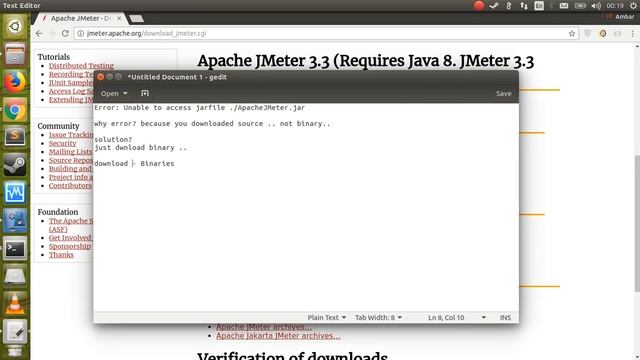Image resolution: width=640 pixels, height=360 pixels.
Task: Click the clock showing 00:19
Action: coord(615,6)
